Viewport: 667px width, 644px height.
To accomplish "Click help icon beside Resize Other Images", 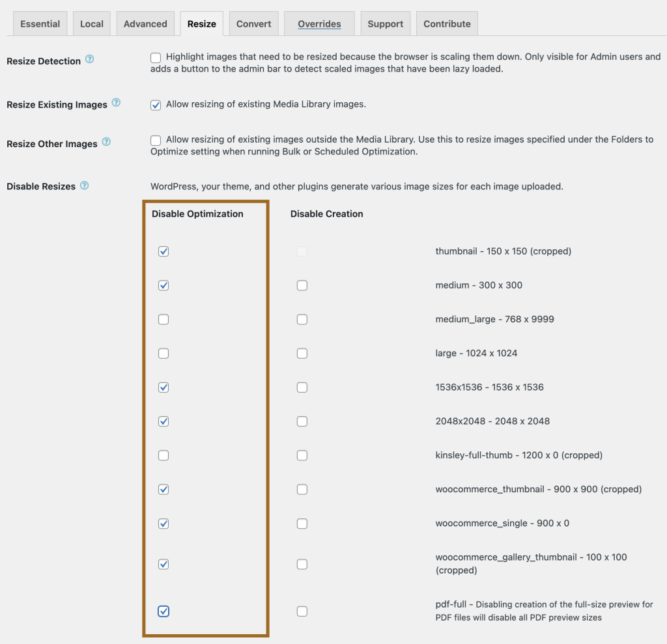I will pyautogui.click(x=106, y=142).
